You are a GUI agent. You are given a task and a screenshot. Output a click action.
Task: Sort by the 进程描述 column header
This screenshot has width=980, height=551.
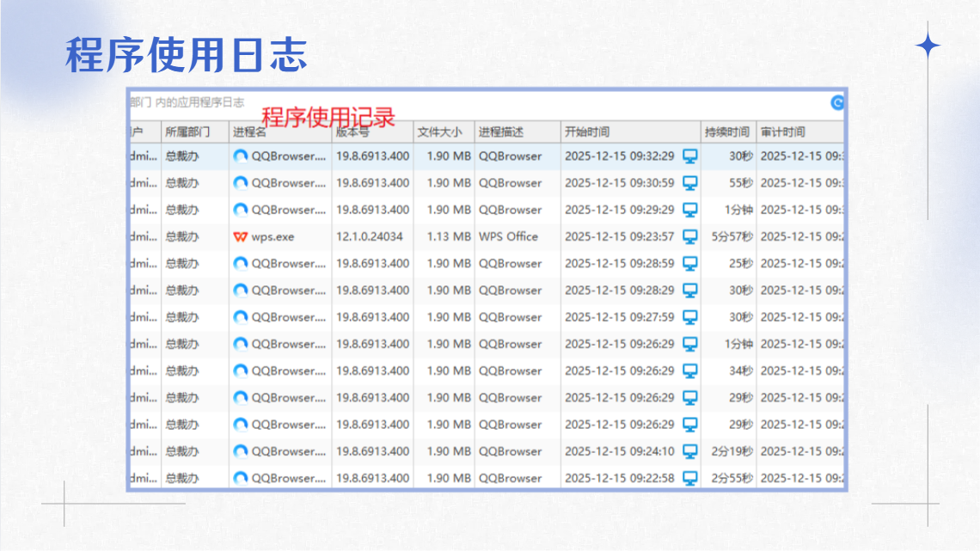(518, 132)
